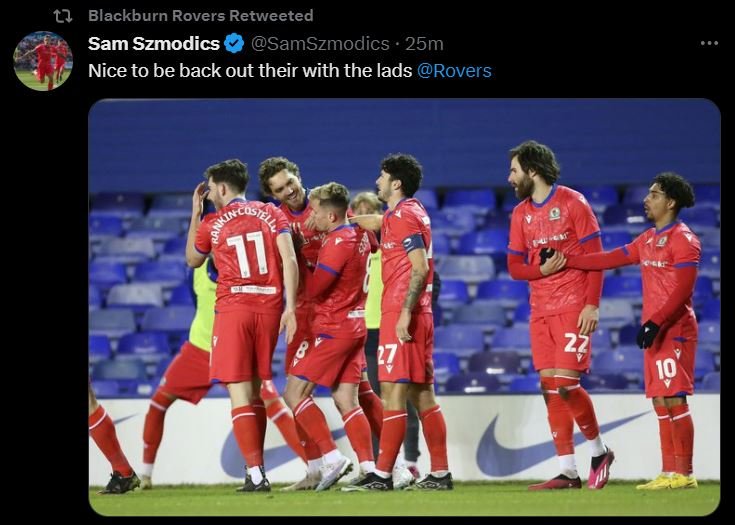Click the number 11 Rankin-Costello shirt in the photo
The image size is (735, 525).
(x=244, y=255)
